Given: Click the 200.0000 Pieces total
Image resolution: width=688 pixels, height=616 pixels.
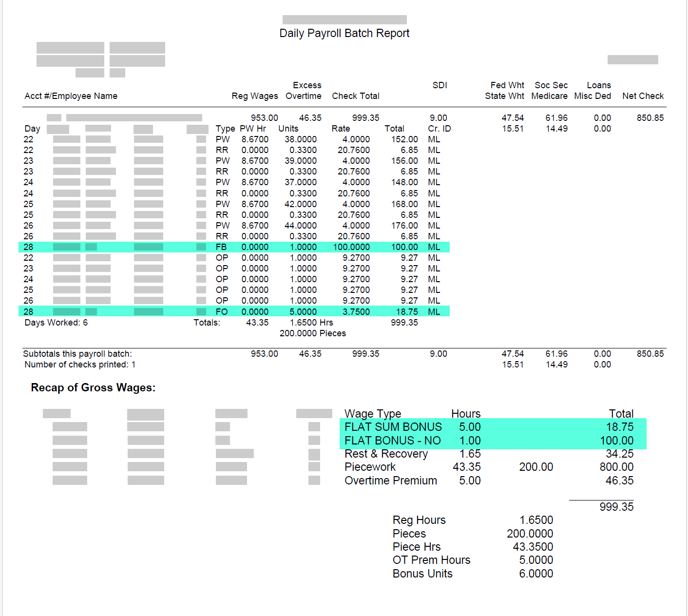Looking at the screenshot, I should (312, 333).
